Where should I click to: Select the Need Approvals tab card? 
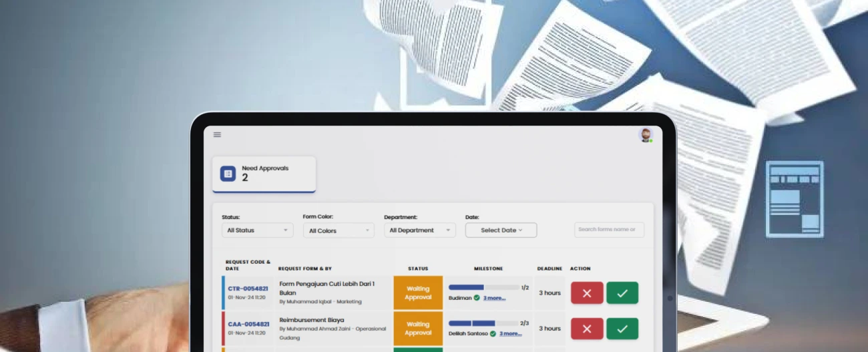(x=264, y=174)
